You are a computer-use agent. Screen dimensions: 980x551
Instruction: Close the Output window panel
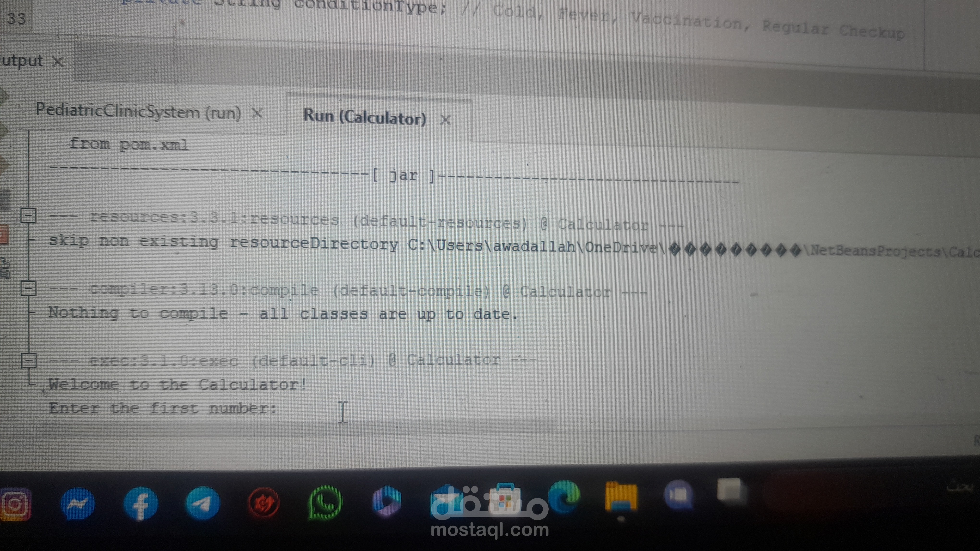click(58, 61)
